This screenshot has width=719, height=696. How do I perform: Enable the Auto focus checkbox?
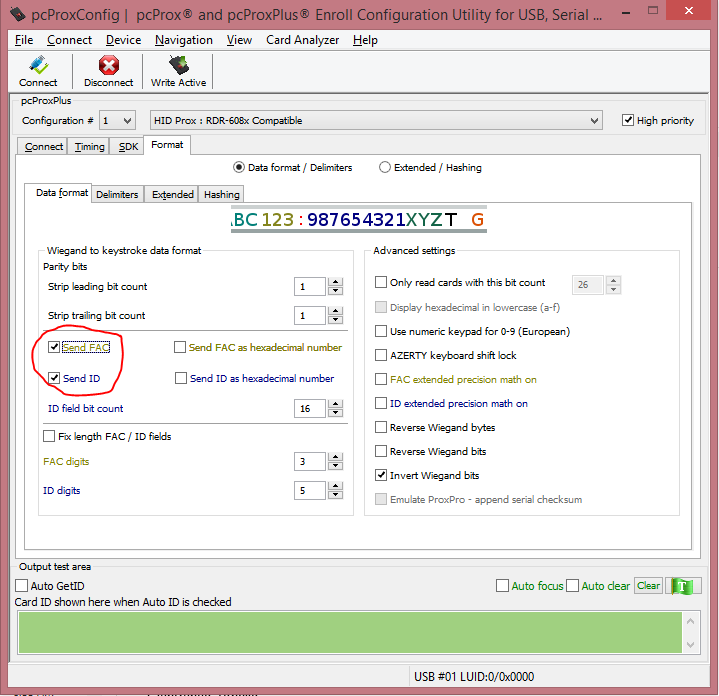coord(503,586)
